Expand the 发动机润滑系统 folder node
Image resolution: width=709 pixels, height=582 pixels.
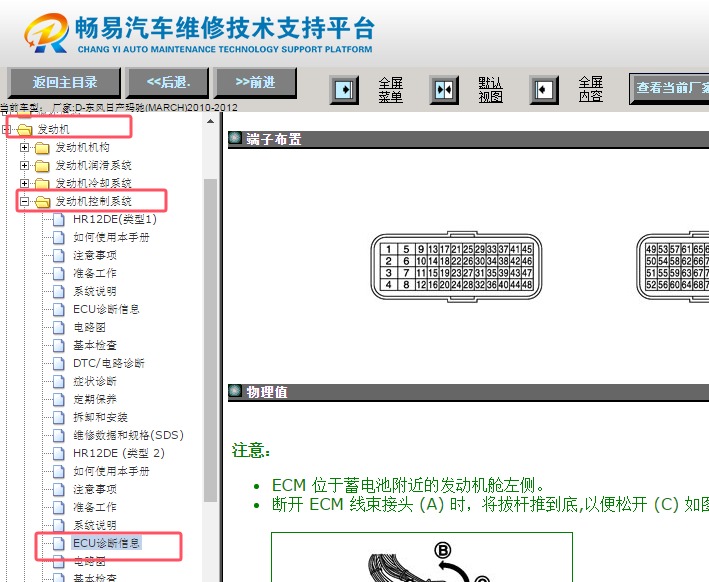coord(24,166)
